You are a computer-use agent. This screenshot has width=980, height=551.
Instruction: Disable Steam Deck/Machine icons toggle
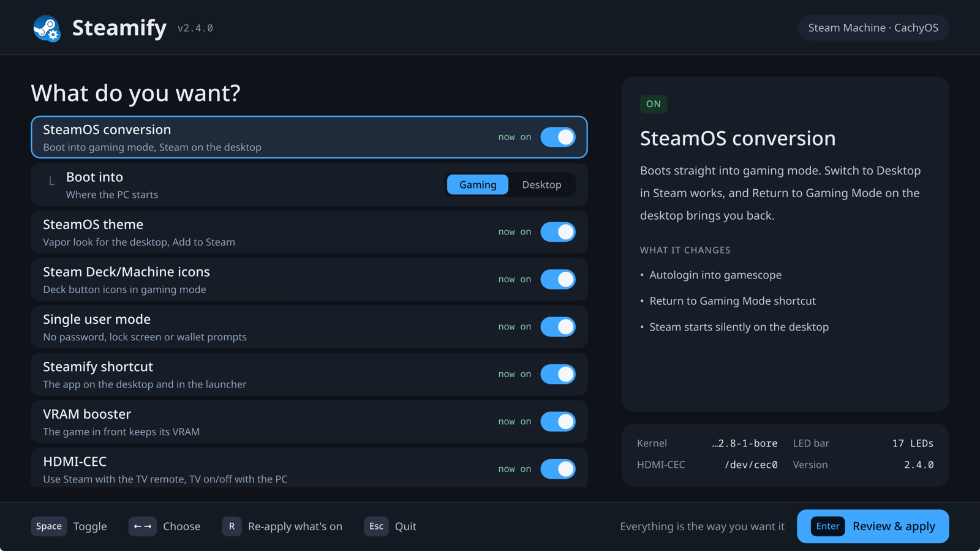[x=558, y=279]
